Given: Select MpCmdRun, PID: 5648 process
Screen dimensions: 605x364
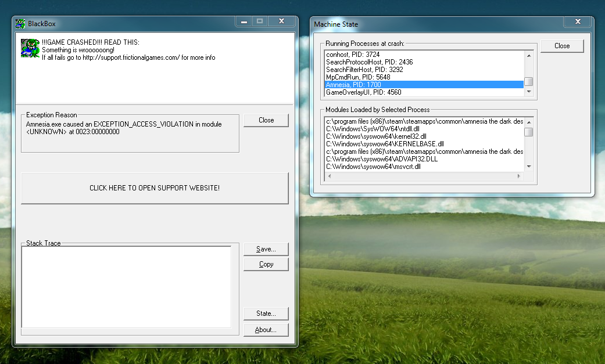Looking at the screenshot, I should [424, 77].
